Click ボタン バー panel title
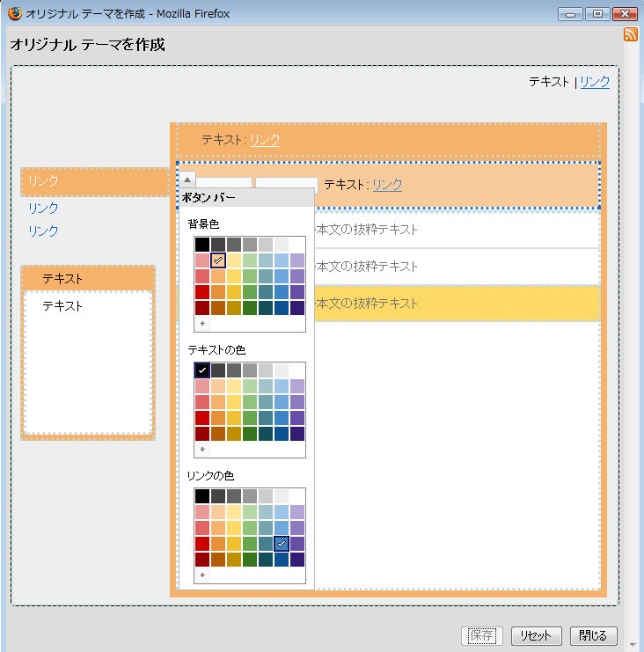644x652 pixels. (x=209, y=197)
